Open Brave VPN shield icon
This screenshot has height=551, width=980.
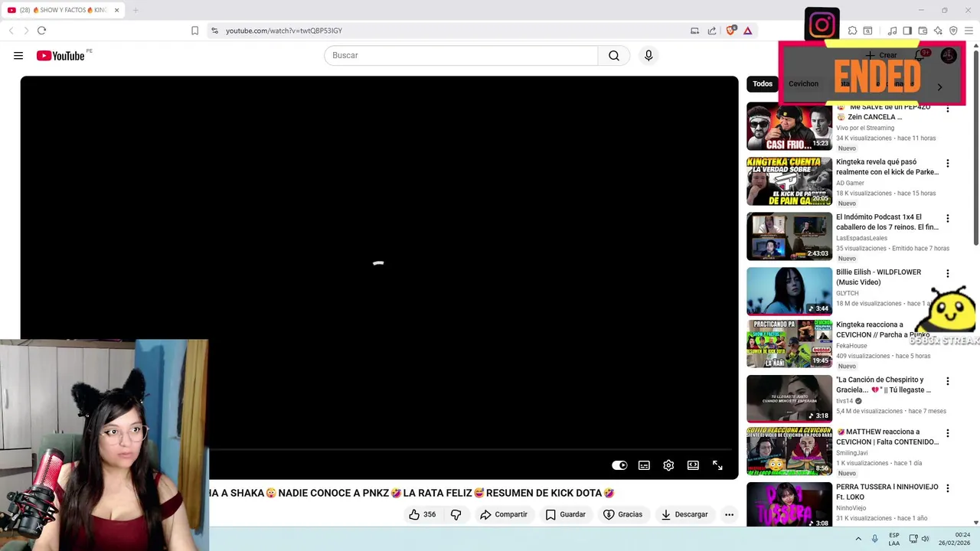[x=953, y=31]
